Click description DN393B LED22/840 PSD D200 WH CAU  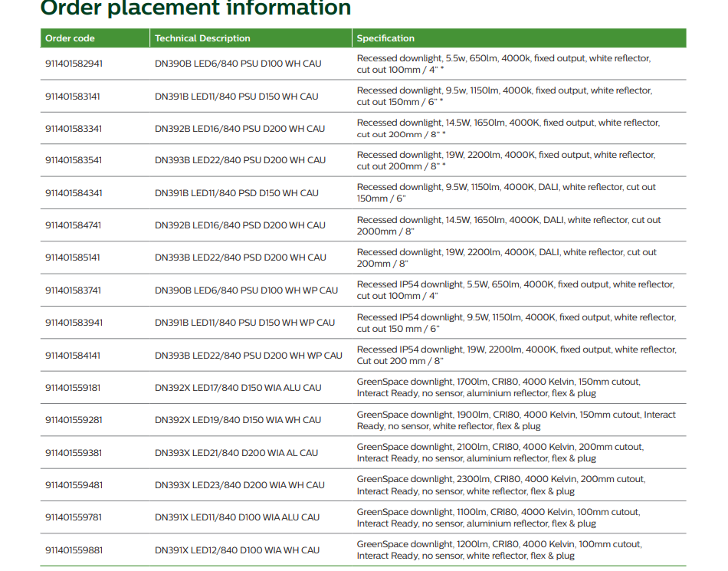[x=240, y=258]
